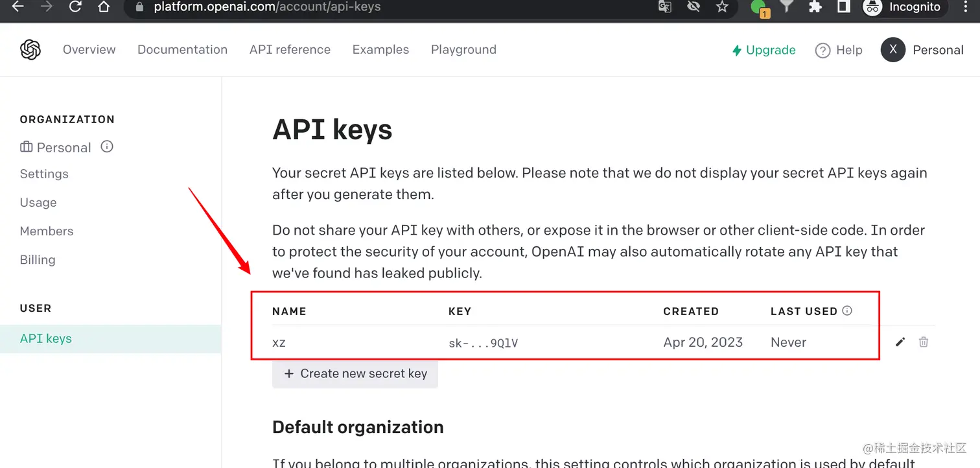The height and width of the screenshot is (468, 980).
Task: Delete the xz key with trash icon
Action: 924,342
